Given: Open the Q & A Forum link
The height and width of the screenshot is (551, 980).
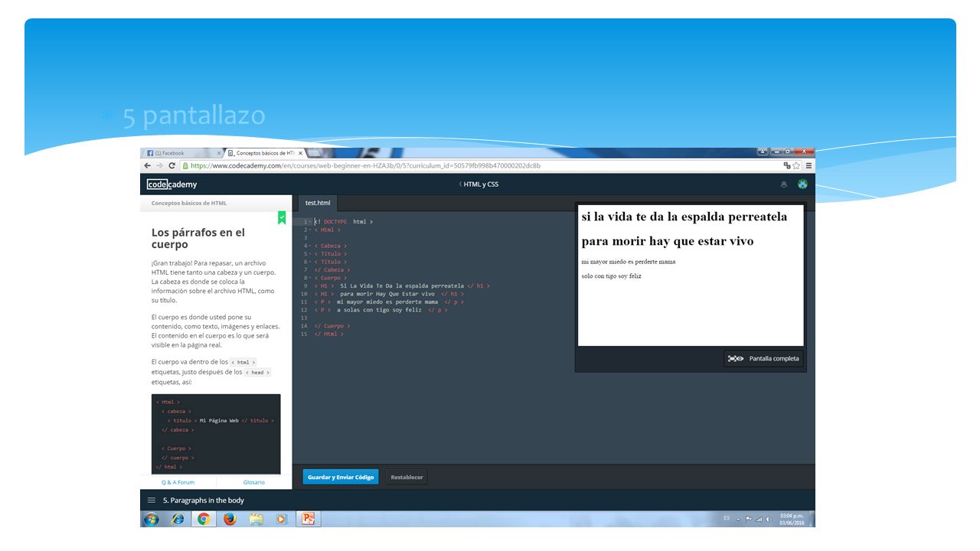Looking at the screenshot, I should [x=178, y=482].
